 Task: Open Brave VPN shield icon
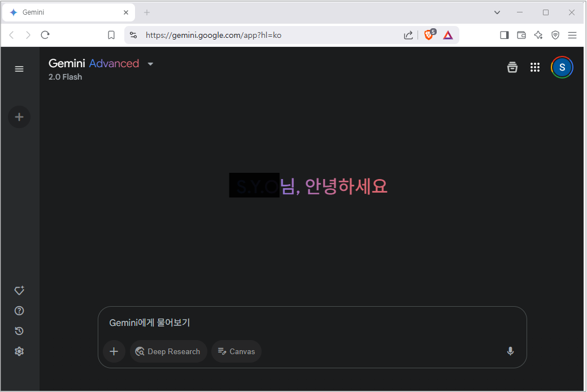(555, 35)
